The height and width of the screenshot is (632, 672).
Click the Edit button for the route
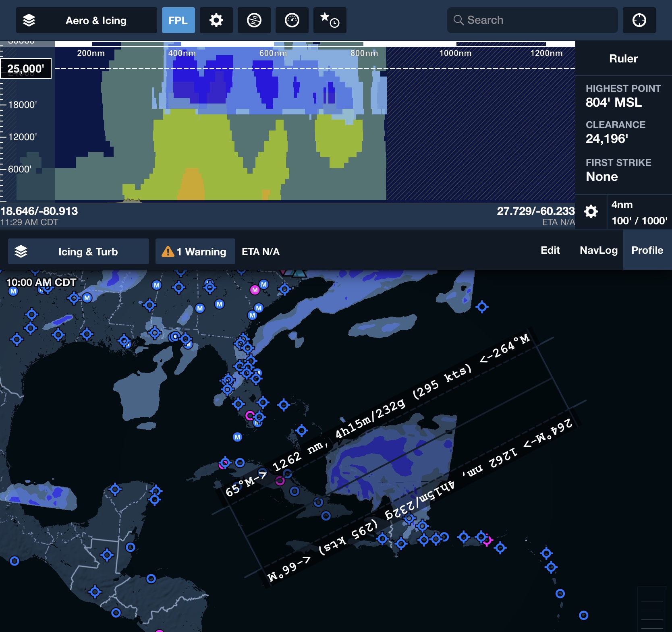point(550,250)
